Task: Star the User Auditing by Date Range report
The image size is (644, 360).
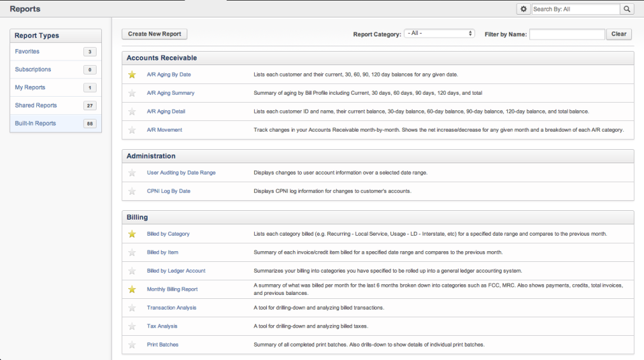Action: [132, 173]
